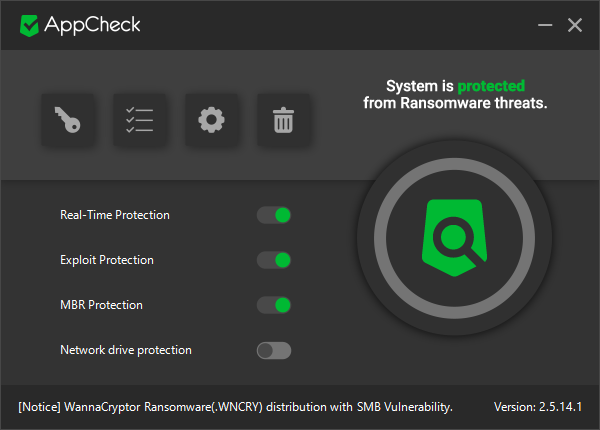Open the checklist log viewer icon

pos(140,121)
